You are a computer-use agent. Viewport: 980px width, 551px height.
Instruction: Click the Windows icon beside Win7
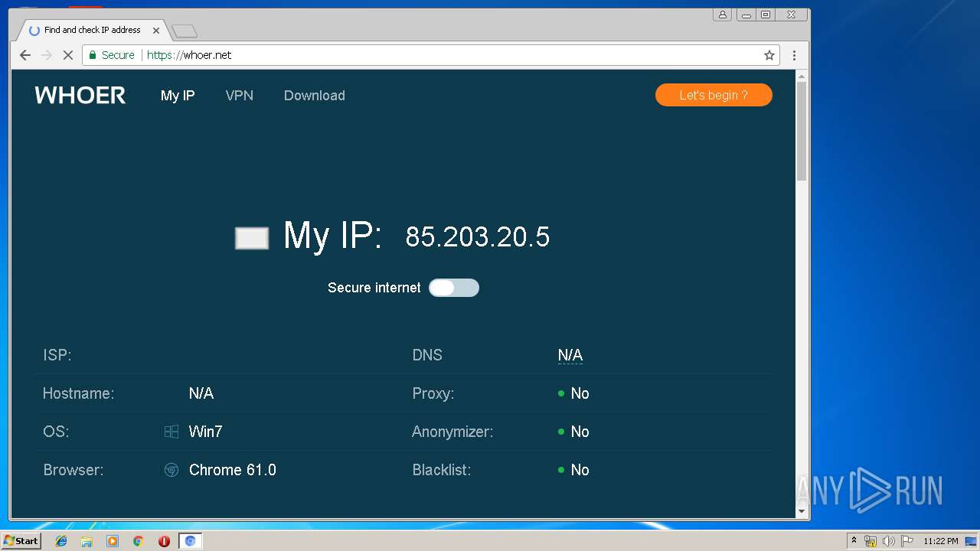[171, 432]
